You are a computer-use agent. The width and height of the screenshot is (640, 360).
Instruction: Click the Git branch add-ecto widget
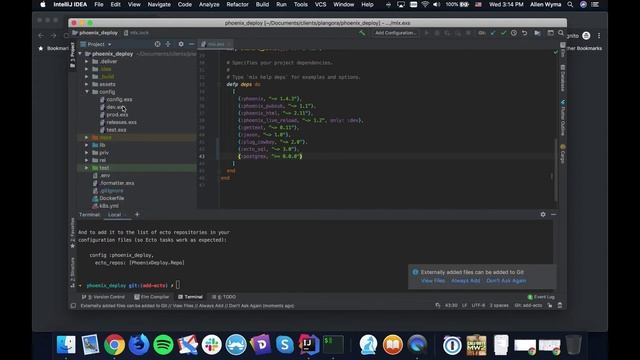[x=528, y=305]
